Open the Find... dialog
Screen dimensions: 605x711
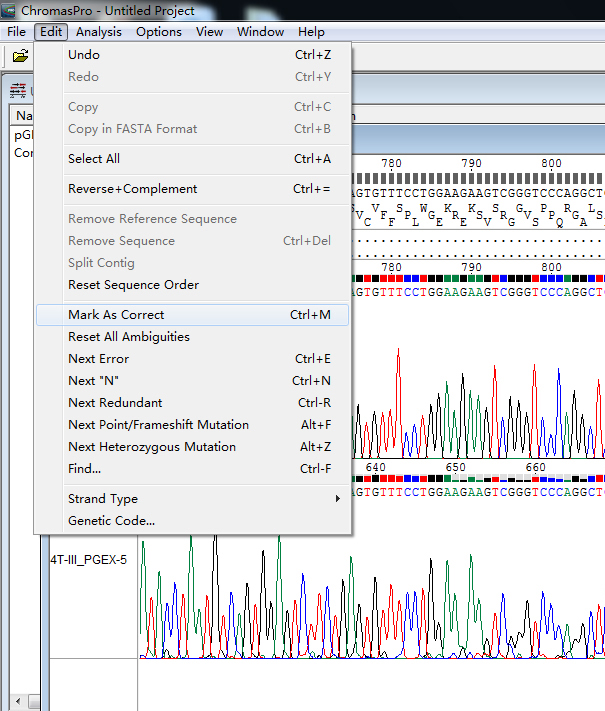tap(84, 469)
